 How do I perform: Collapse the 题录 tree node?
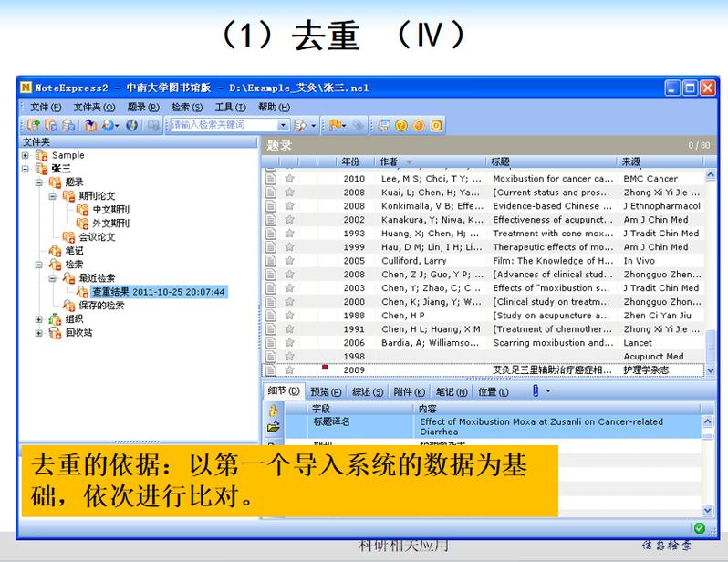(x=39, y=182)
